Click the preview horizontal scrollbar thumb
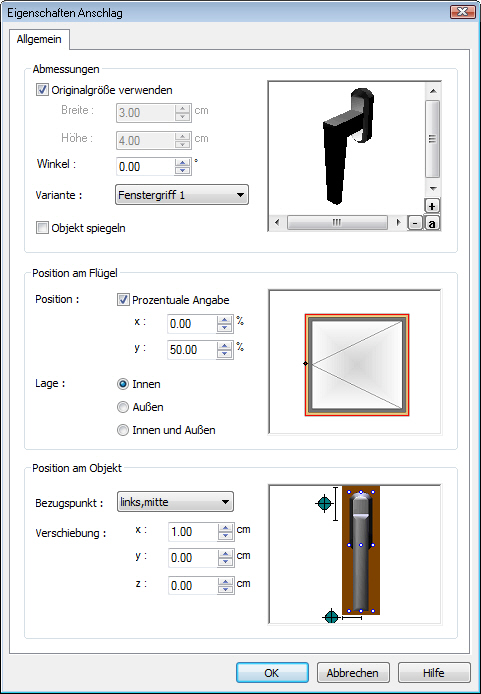481x694 pixels. (x=337, y=222)
